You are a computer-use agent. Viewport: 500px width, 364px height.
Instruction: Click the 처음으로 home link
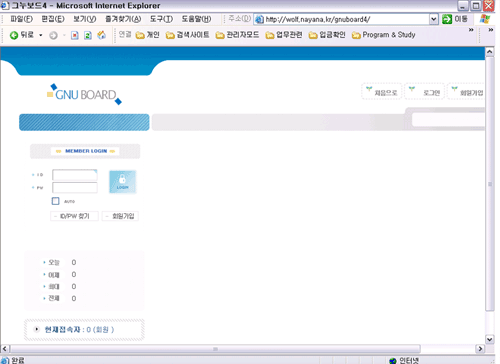382,91
